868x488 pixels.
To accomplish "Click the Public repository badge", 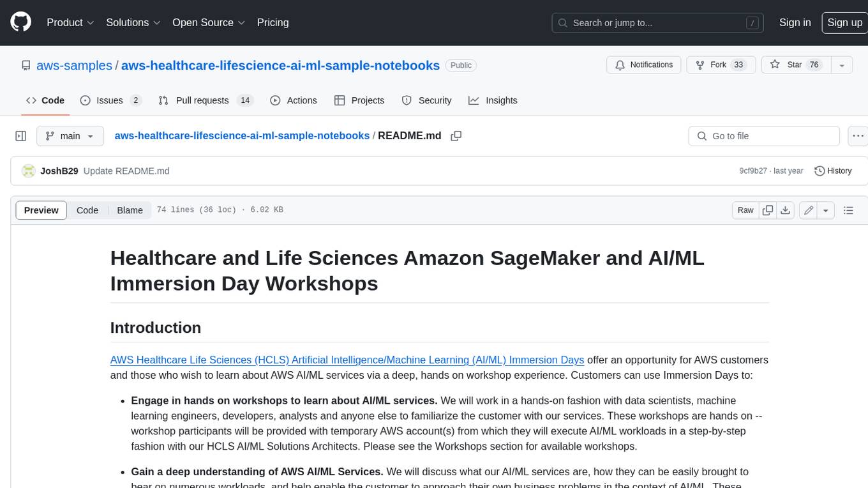I will click(461, 65).
